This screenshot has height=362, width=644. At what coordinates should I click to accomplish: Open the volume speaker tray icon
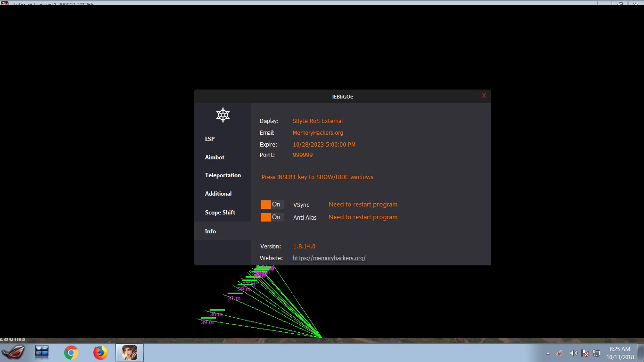click(573, 353)
